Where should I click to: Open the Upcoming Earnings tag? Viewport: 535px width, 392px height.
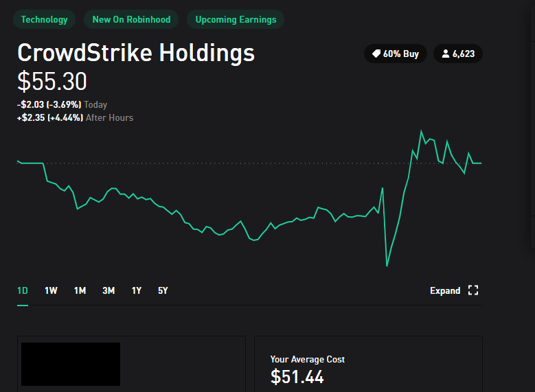(x=236, y=19)
